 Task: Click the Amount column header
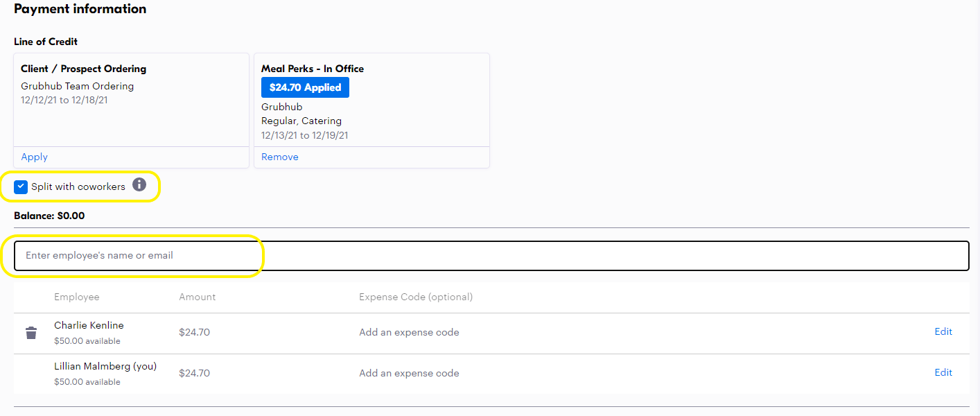197,297
